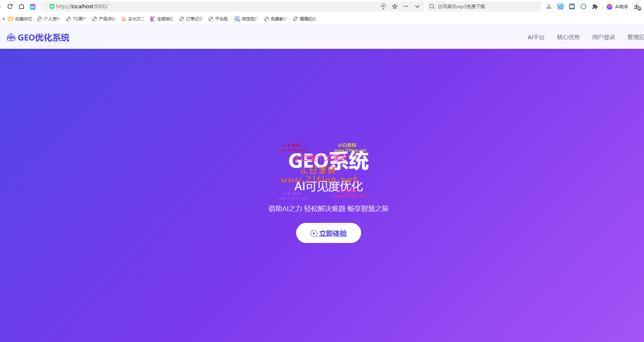The width and height of the screenshot is (644, 342).
Task: Click the GEO优化系统 site title
Action: click(44, 37)
